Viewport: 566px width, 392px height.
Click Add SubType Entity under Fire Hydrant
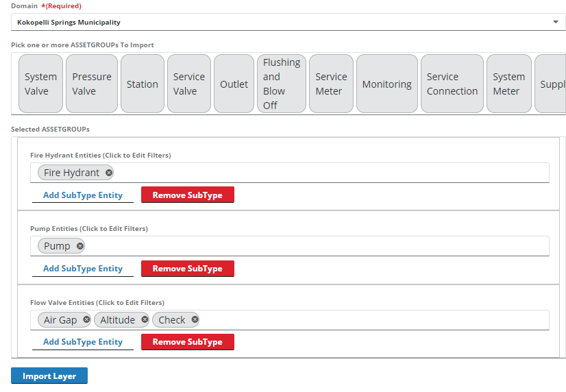point(83,195)
